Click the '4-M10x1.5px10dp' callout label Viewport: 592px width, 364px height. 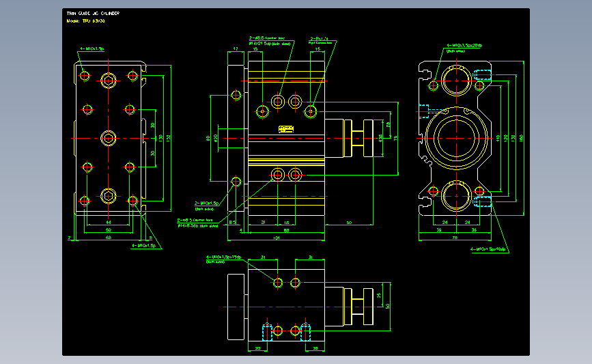[488, 249]
